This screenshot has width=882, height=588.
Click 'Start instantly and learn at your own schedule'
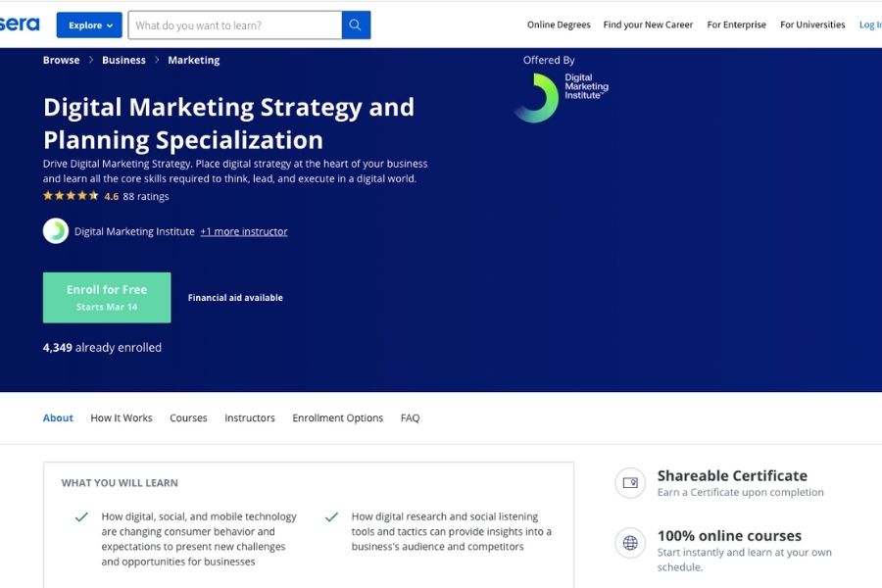(x=744, y=560)
